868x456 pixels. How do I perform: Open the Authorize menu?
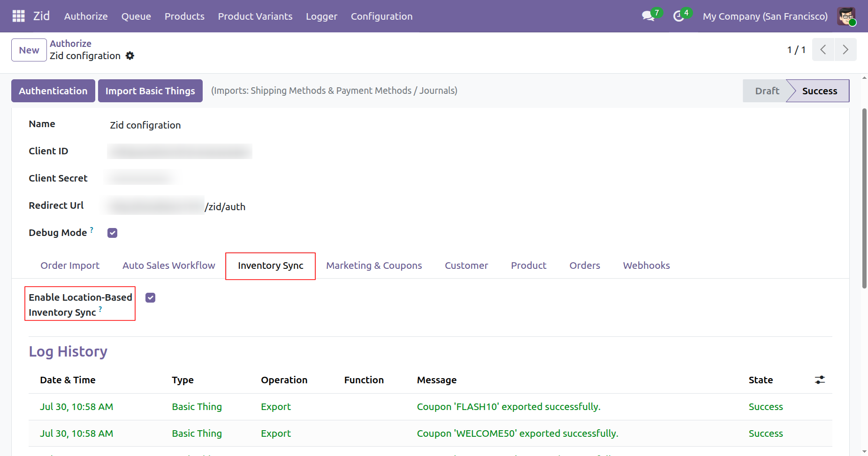tap(86, 16)
